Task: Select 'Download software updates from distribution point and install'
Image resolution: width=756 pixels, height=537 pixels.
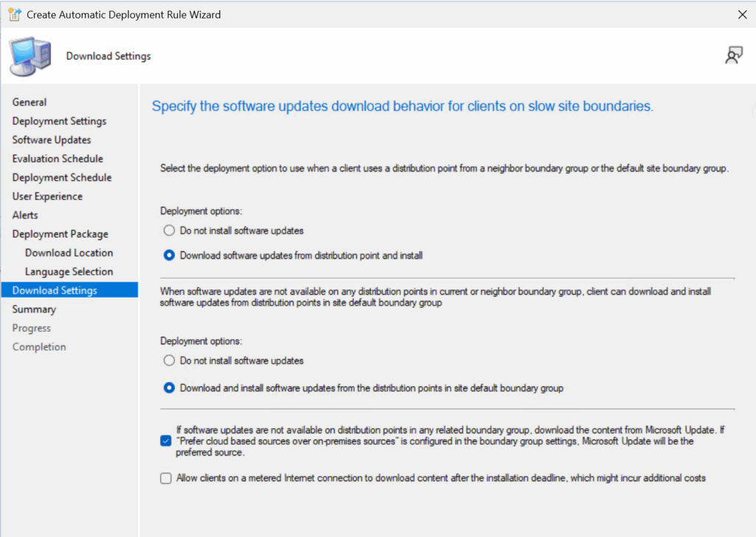Action: point(169,256)
